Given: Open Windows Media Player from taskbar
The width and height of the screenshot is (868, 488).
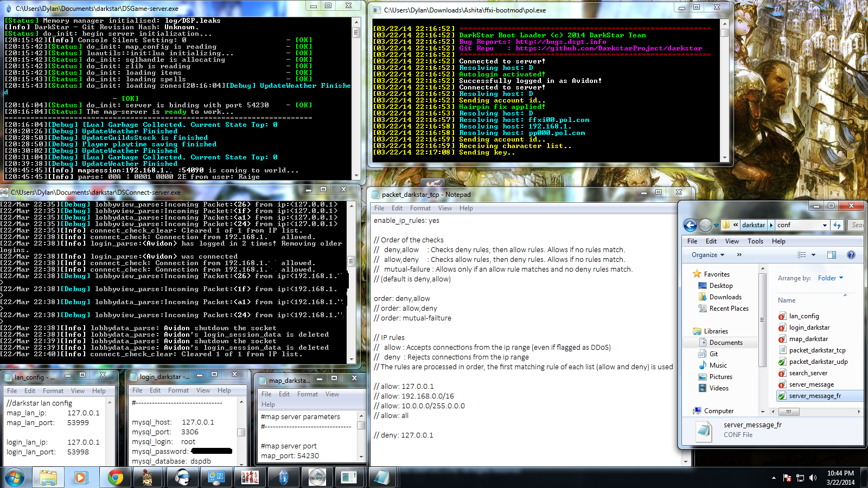Looking at the screenshot, I should click(x=81, y=478).
